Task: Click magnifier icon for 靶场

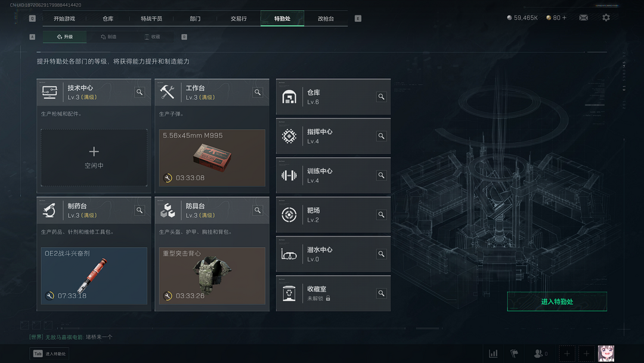Action: pyautogui.click(x=381, y=214)
